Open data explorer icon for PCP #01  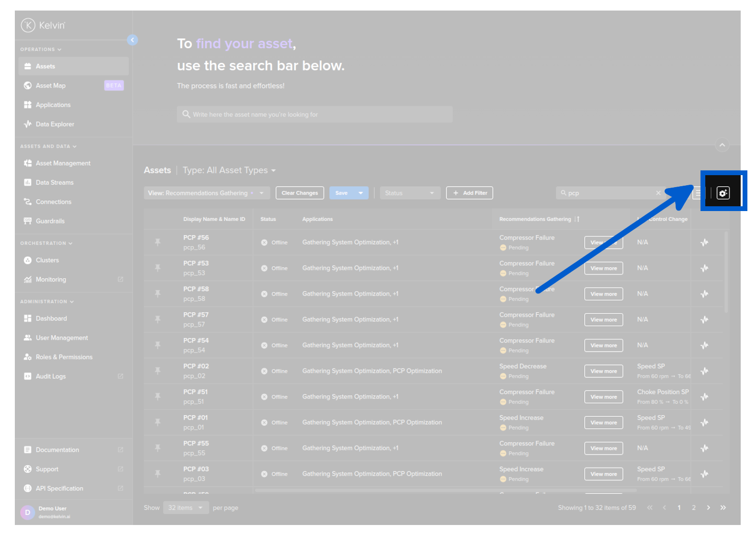pyautogui.click(x=704, y=423)
